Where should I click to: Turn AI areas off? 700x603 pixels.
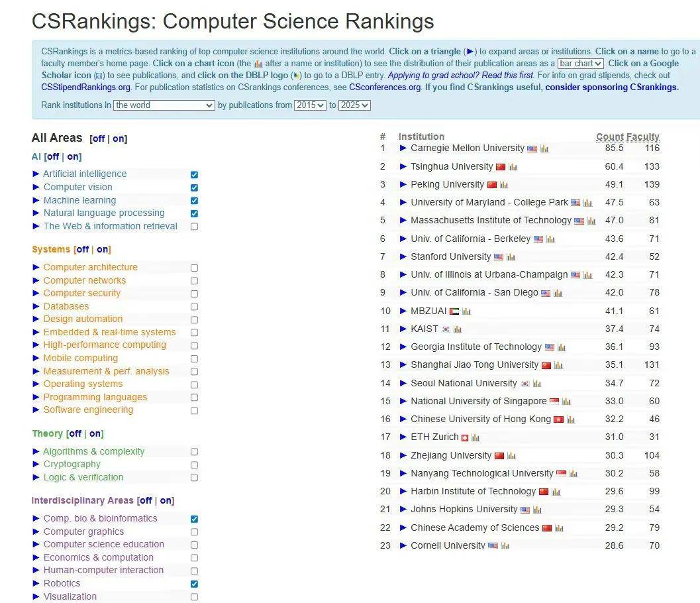point(53,157)
